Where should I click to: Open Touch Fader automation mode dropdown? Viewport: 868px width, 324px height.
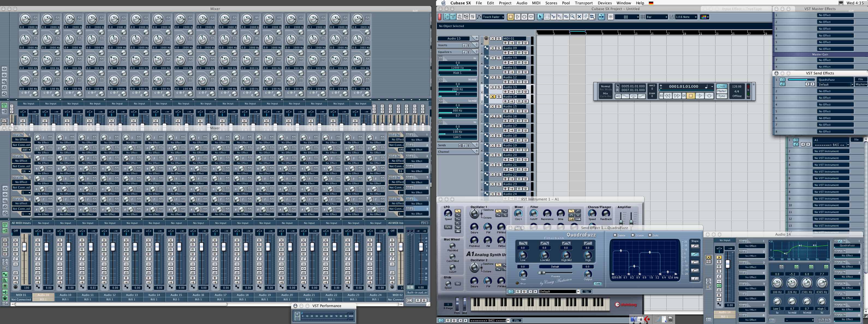[493, 17]
